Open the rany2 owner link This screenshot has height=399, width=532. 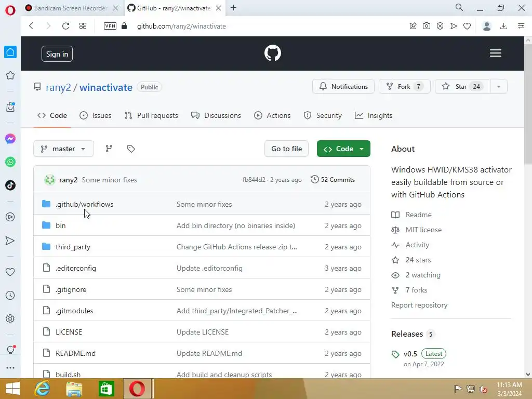[x=58, y=87]
